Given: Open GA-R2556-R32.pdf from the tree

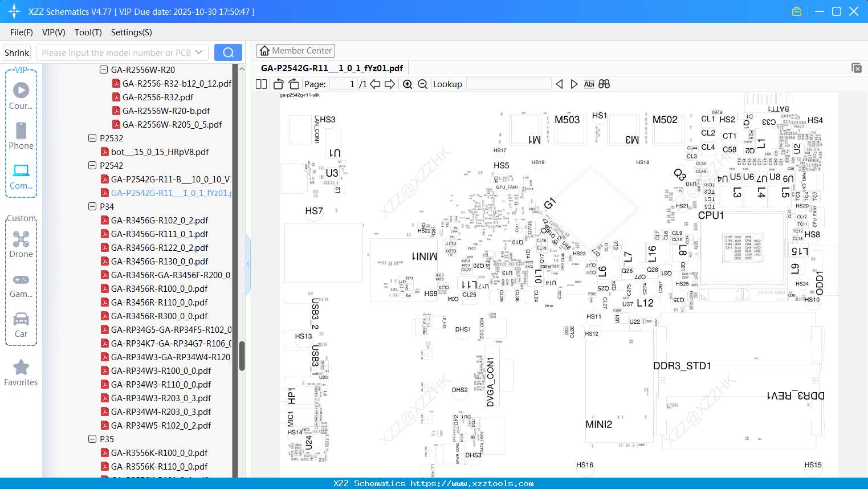Looking at the screenshot, I should 158,97.
